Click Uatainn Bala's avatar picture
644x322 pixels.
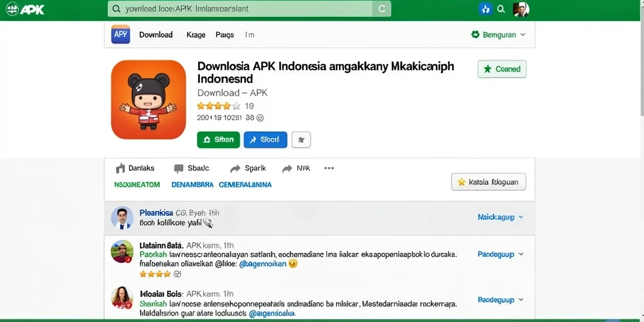tap(122, 252)
